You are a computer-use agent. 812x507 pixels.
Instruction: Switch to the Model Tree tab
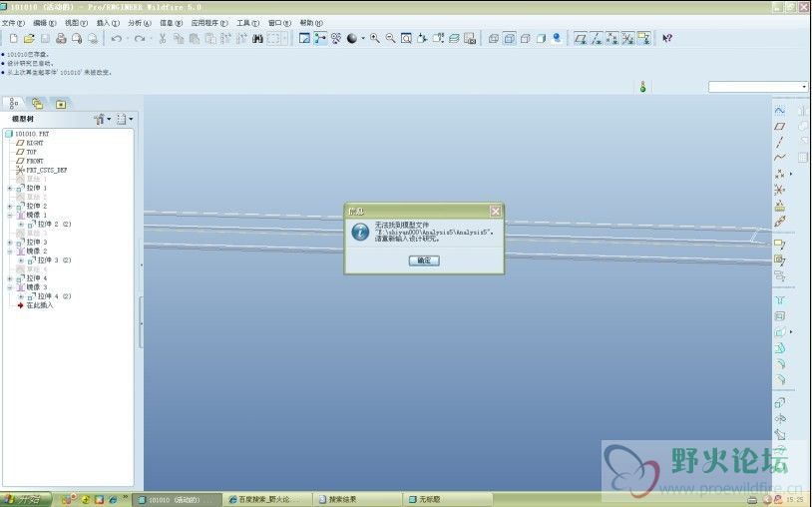14,104
